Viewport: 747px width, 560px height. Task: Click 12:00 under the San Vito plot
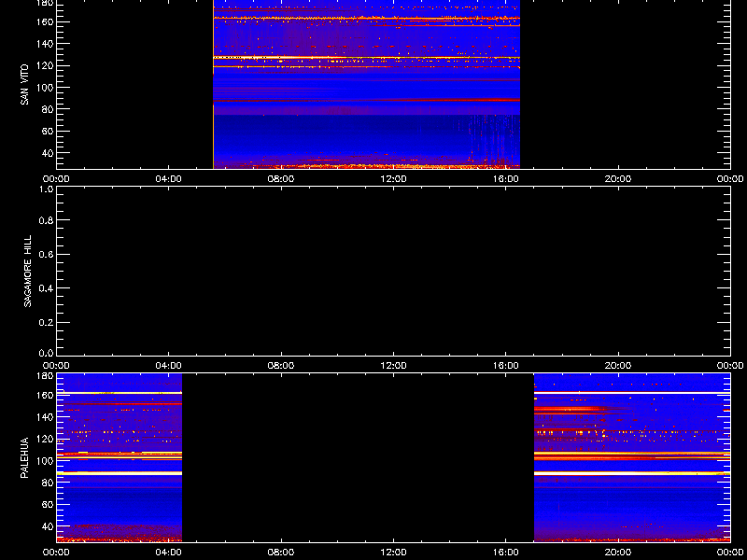[393, 179]
